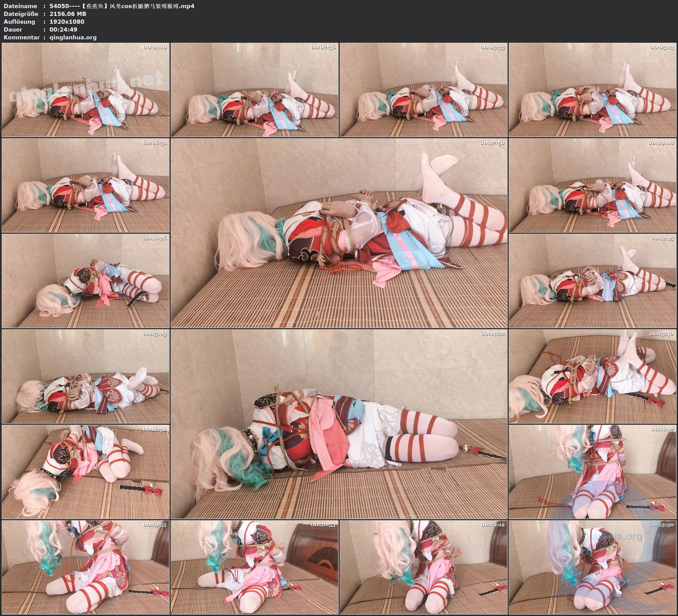Select the frame at 00:02:36
The image size is (678, 616).
click(254, 90)
